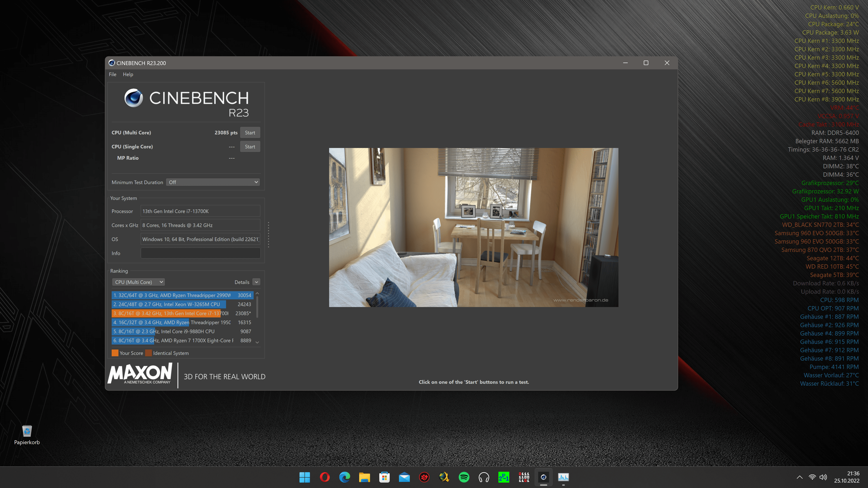This screenshot has width=868, height=488.
Task: Expand the CPU (Multi Core) ranking dropdown
Action: tap(139, 282)
